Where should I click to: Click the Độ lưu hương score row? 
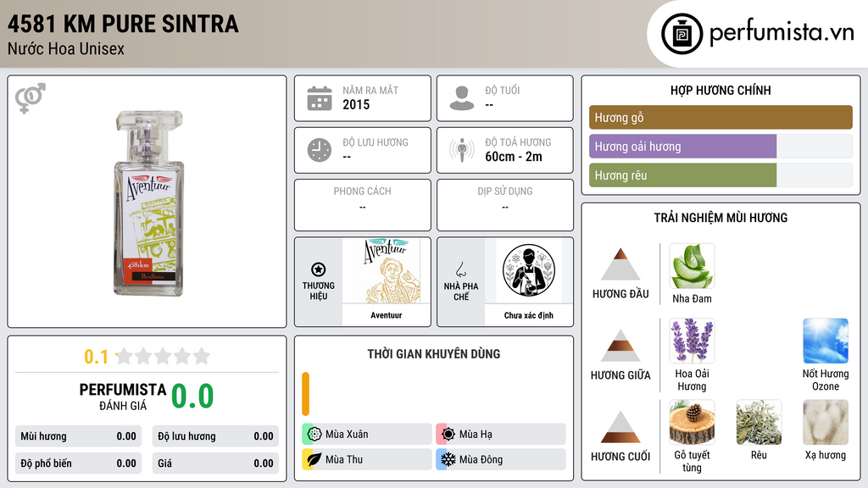point(215,436)
